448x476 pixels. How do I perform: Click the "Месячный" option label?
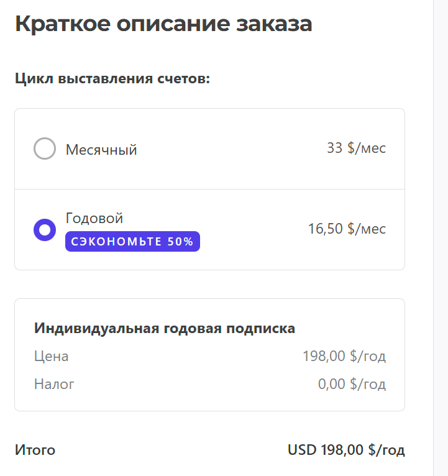coord(101,150)
